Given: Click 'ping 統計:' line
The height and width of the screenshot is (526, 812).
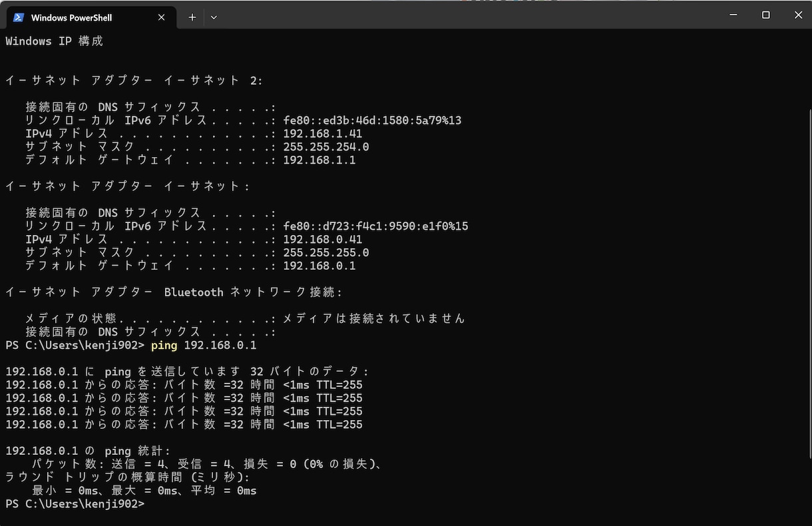Looking at the screenshot, I should tap(89, 451).
